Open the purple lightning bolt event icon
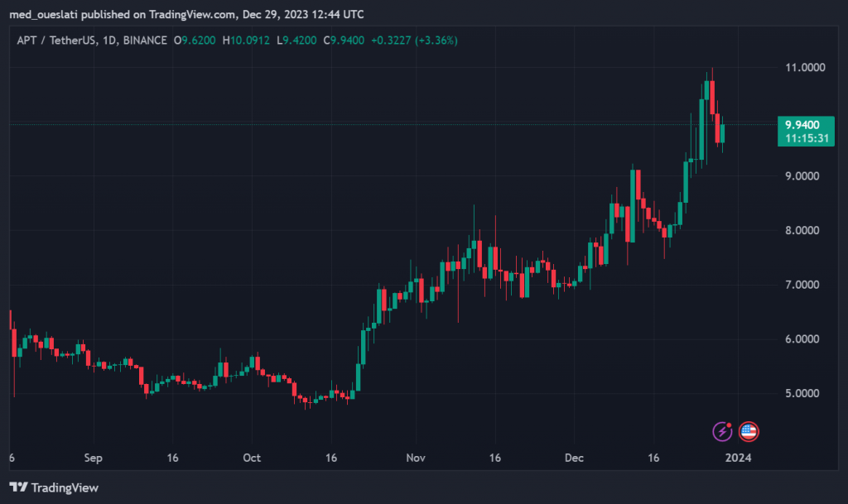 tap(723, 430)
